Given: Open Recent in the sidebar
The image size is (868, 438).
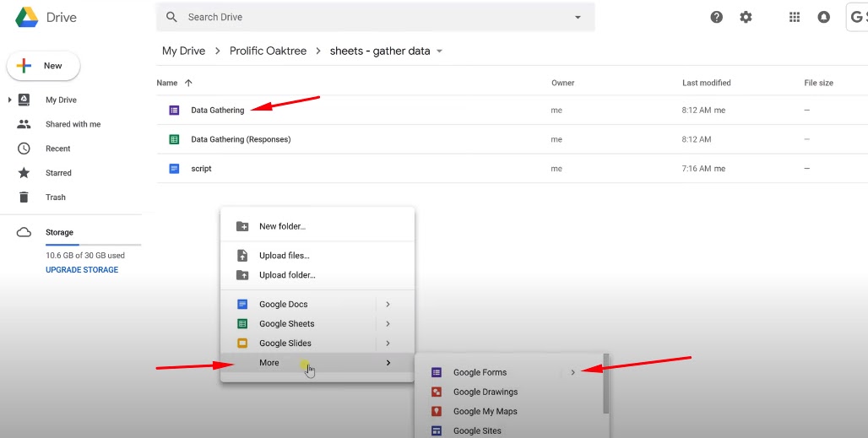Looking at the screenshot, I should pyautogui.click(x=58, y=149).
